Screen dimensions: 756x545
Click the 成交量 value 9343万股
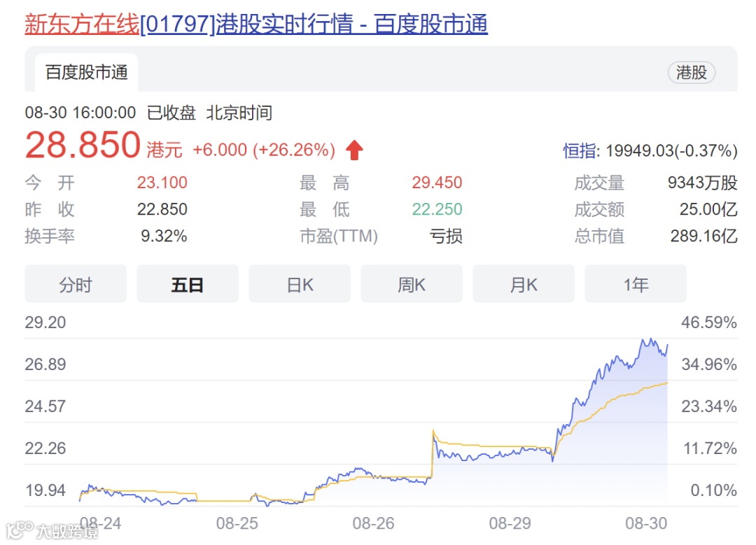pos(703,183)
